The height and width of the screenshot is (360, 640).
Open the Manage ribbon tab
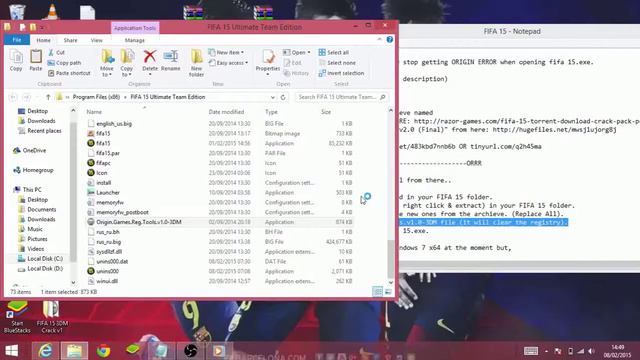coord(135,40)
